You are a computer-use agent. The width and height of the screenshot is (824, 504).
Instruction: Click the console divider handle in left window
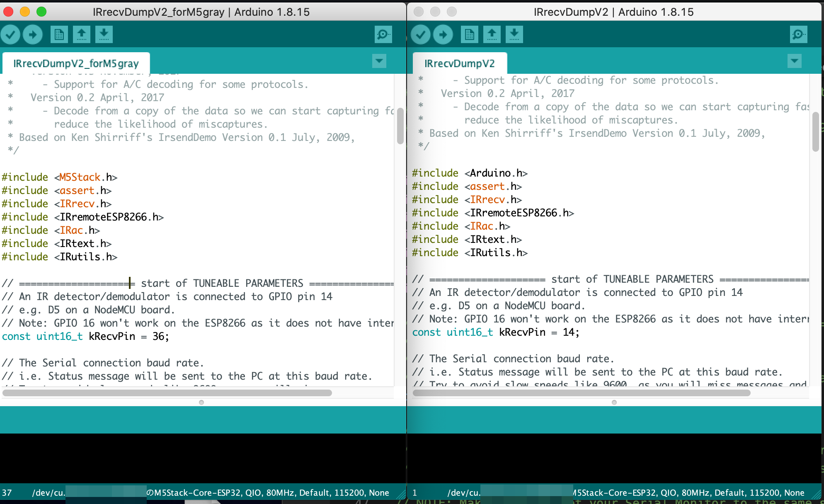coord(201,402)
